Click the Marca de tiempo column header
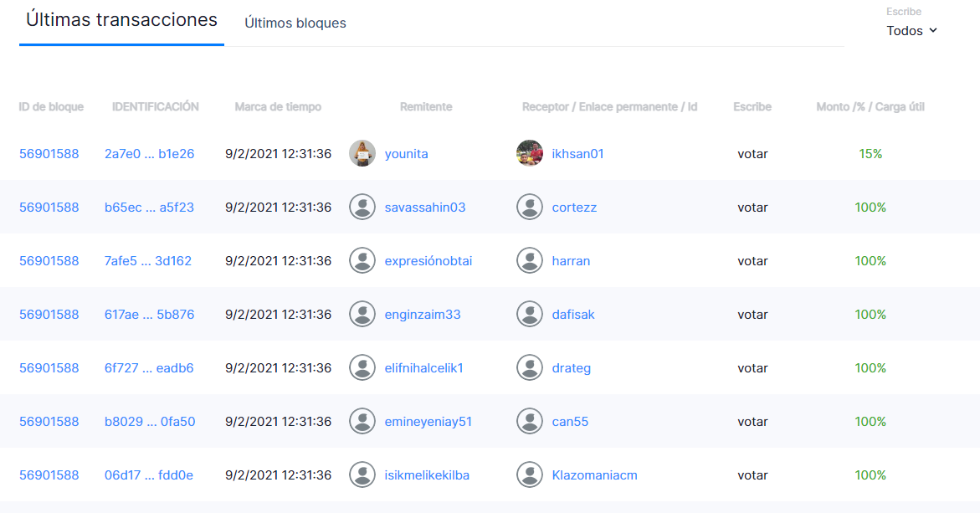 pyautogui.click(x=278, y=107)
